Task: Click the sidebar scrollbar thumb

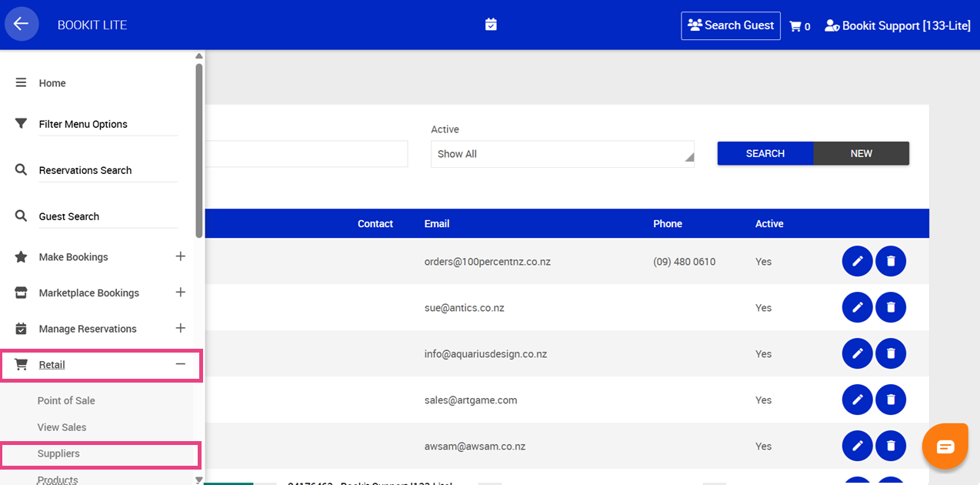Action: [199, 150]
